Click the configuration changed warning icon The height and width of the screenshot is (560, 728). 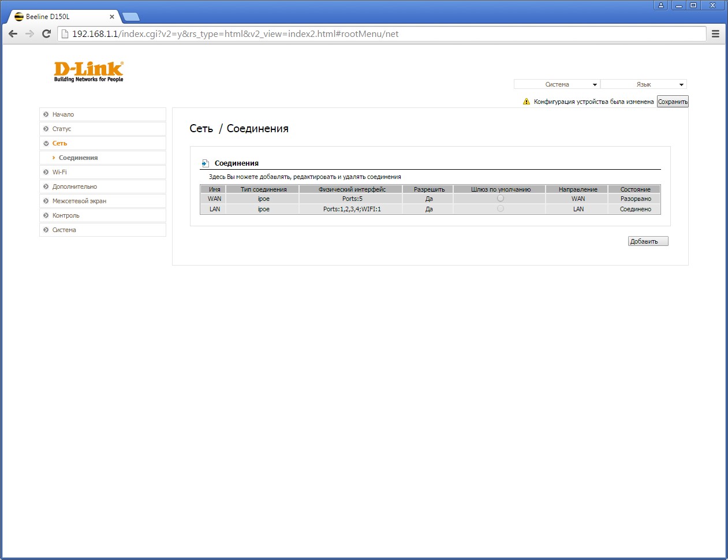click(x=526, y=102)
